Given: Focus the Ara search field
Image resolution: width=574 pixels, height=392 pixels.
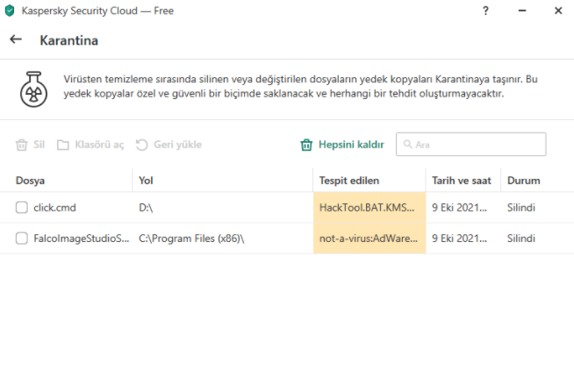Looking at the screenshot, I should point(470,144).
